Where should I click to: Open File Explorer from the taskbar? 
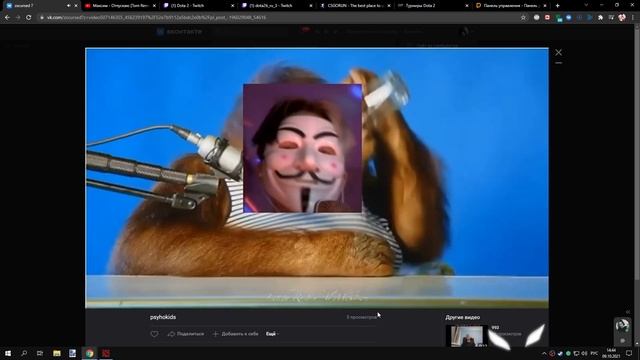57,353
